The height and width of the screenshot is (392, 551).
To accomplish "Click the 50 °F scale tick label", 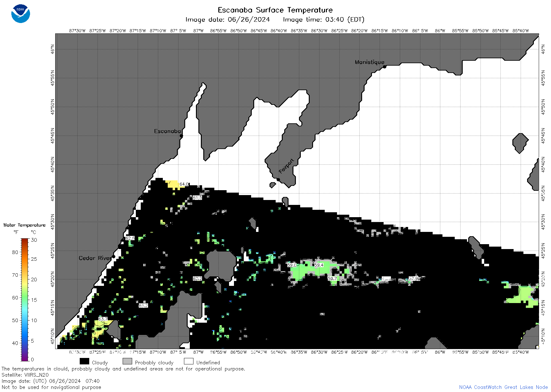I will (15, 320).
